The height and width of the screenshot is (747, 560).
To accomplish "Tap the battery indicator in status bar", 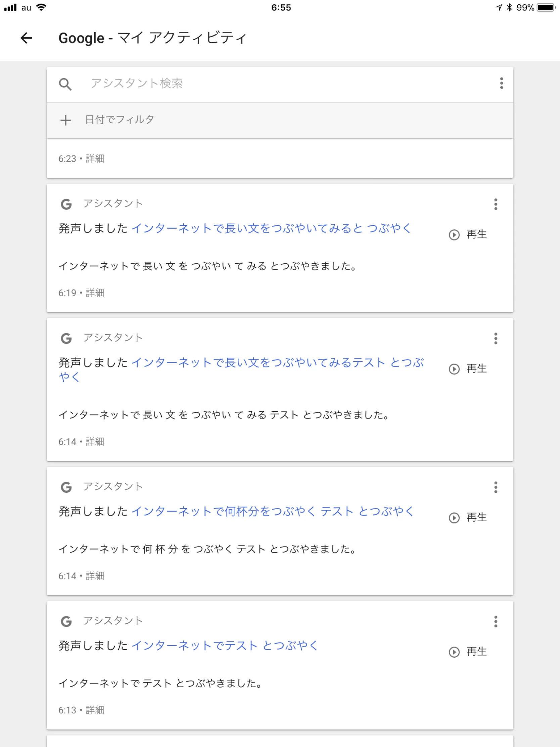I will 546,7.
